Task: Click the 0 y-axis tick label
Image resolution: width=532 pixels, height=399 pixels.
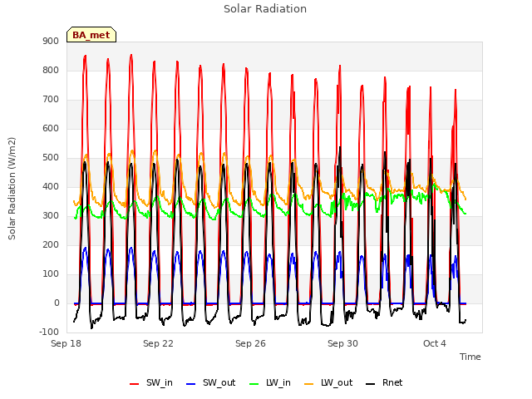Action: 57,303
